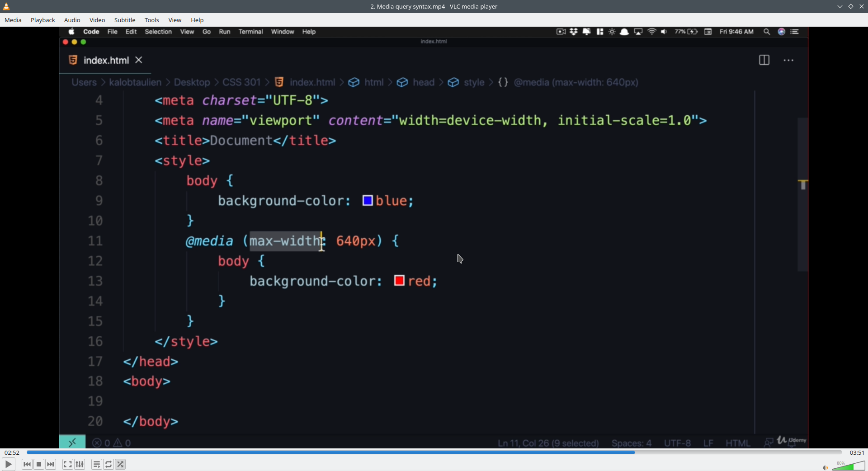Click the macOS Spotlight search icon

767,32
